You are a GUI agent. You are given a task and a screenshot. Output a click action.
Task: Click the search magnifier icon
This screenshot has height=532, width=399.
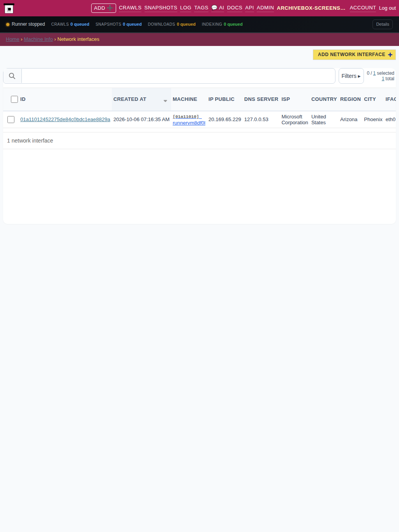[12, 76]
